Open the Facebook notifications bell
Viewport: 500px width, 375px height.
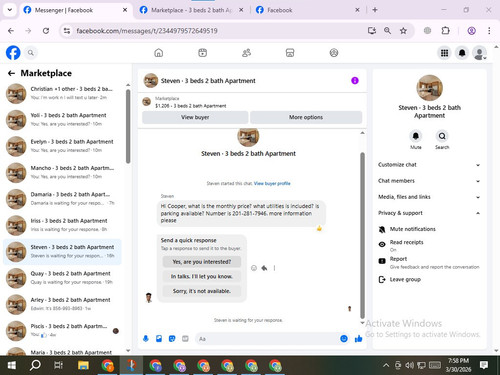(462, 53)
